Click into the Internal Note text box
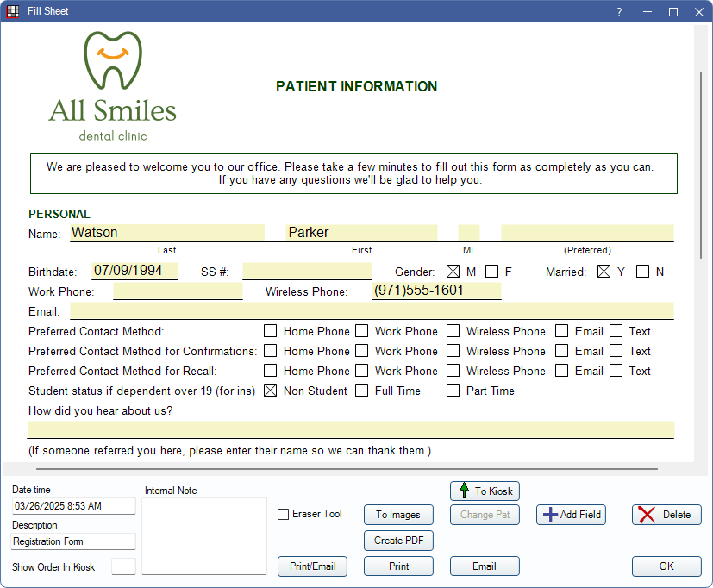This screenshot has width=713, height=588. click(x=204, y=535)
